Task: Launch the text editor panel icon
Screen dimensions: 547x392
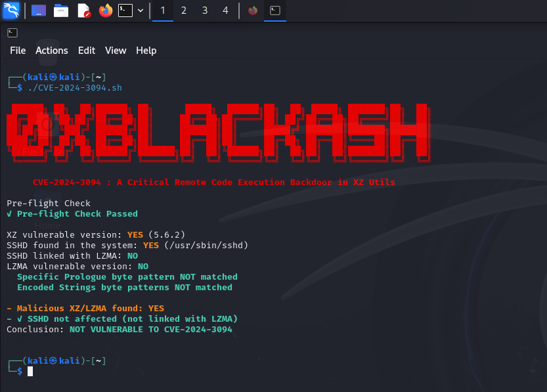Action: 84,11
